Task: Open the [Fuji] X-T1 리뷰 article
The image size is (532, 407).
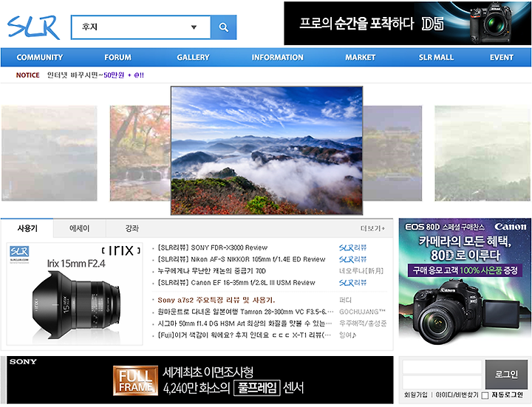Action: point(245,335)
